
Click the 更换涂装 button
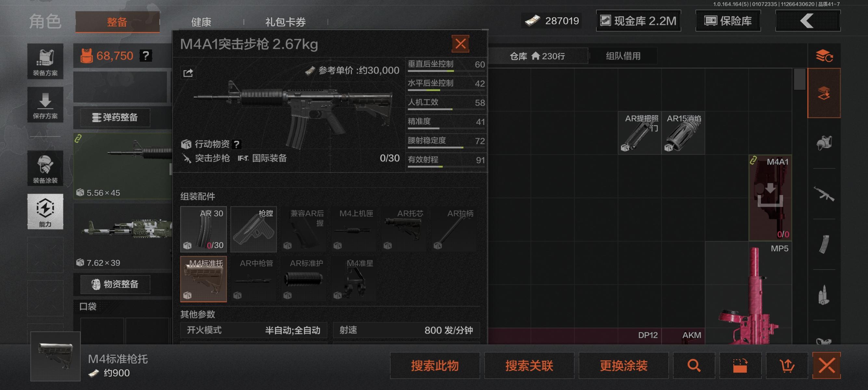624,365
